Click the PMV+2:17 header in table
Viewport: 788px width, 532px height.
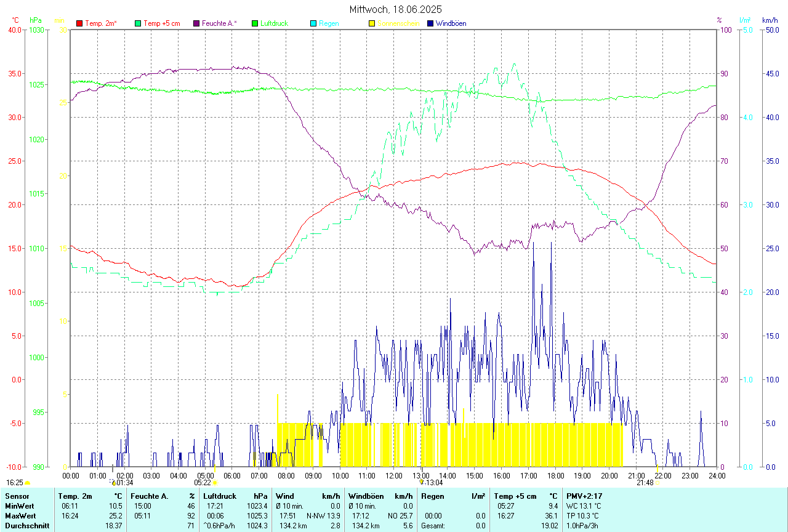click(x=584, y=496)
